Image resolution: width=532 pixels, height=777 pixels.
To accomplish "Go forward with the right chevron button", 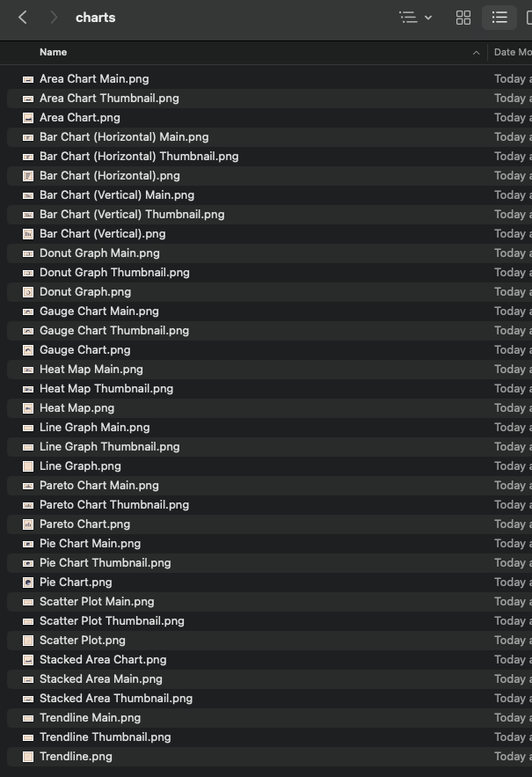I will (x=54, y=18).
